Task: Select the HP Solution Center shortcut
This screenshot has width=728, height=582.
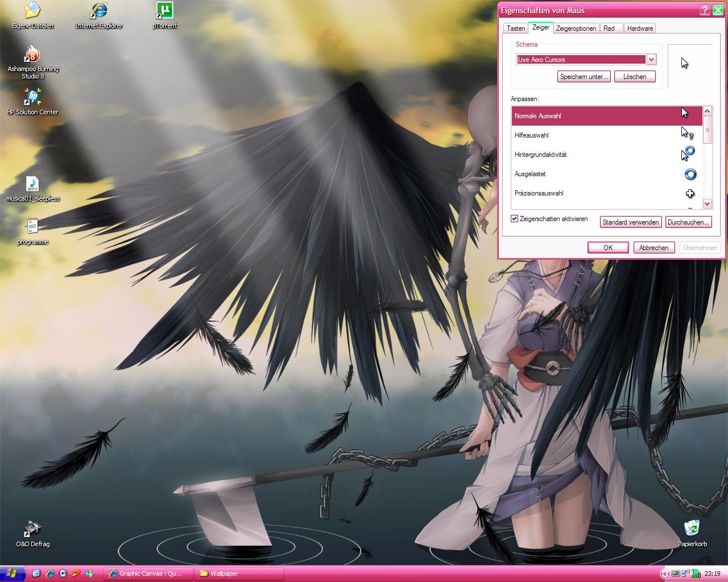Action: point(32,102)
